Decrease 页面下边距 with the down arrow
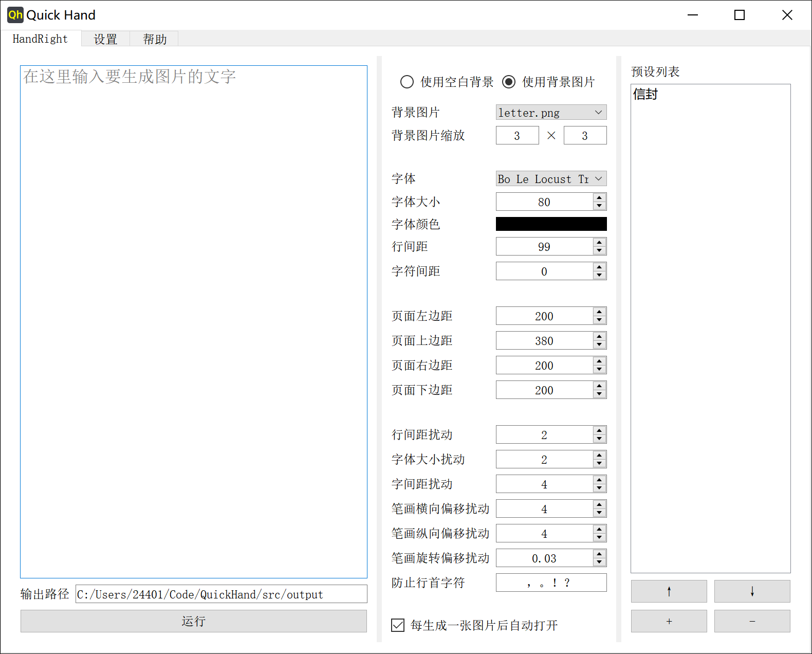The width and height of the screenshot is (812, 654). tap(600, 394)
